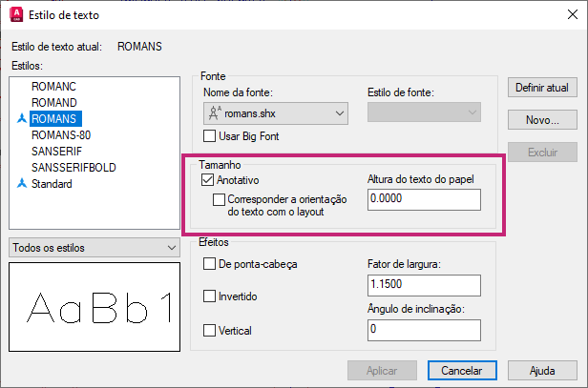Toggle Corresponder a orientação do texto checkbox
588x388 pixels.
tap(220, 200)
